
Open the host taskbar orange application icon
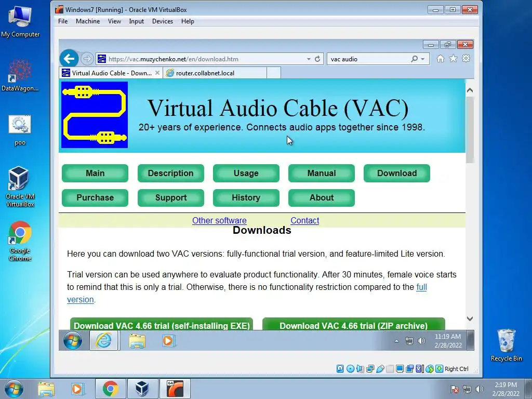(175, 389)
